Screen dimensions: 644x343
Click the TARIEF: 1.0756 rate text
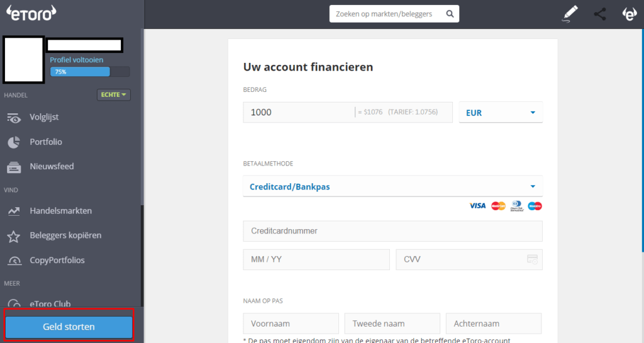click(413, 112)
